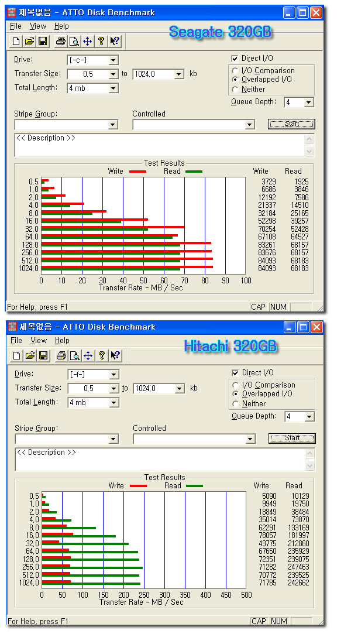Click ATTO app icon in Seagate window title bar
The width and height of the screenshot is (351, 644).
click(x=12, y=12)
